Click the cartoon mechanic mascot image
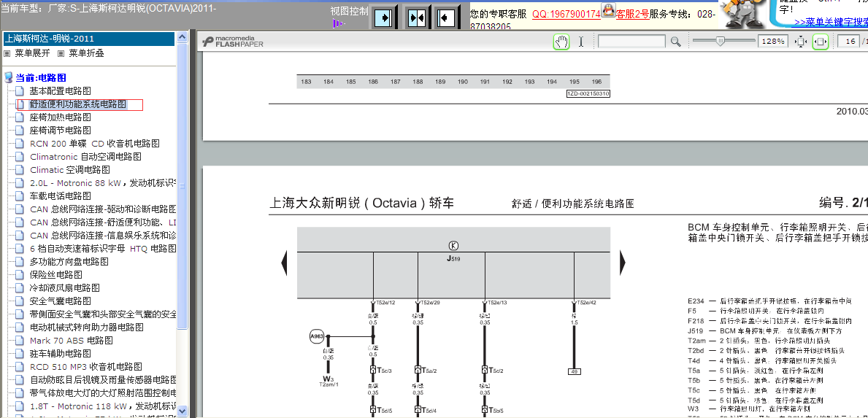 [x=745, y=15]
